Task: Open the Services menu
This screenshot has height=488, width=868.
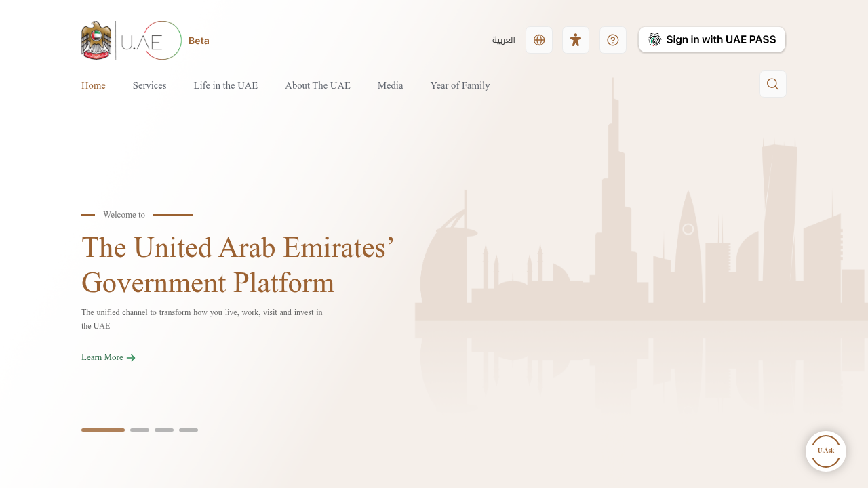Action: pos(149,85)
